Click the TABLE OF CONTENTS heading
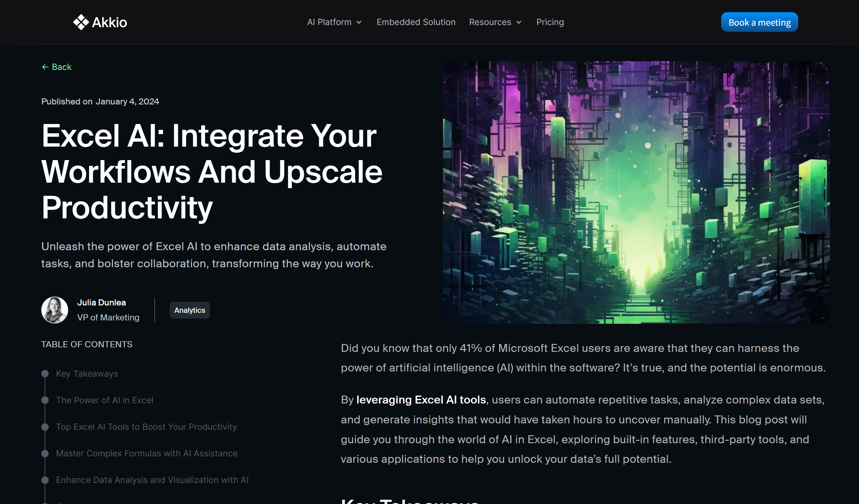 pyautogui.click(x=87, y=344)
